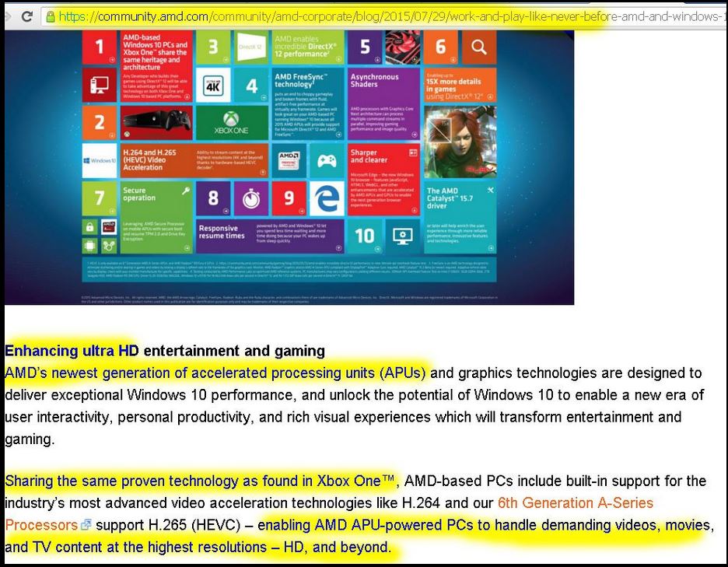
Task: Click the Ultra HD 4K icon tile
Action: (x=213, y=86)
